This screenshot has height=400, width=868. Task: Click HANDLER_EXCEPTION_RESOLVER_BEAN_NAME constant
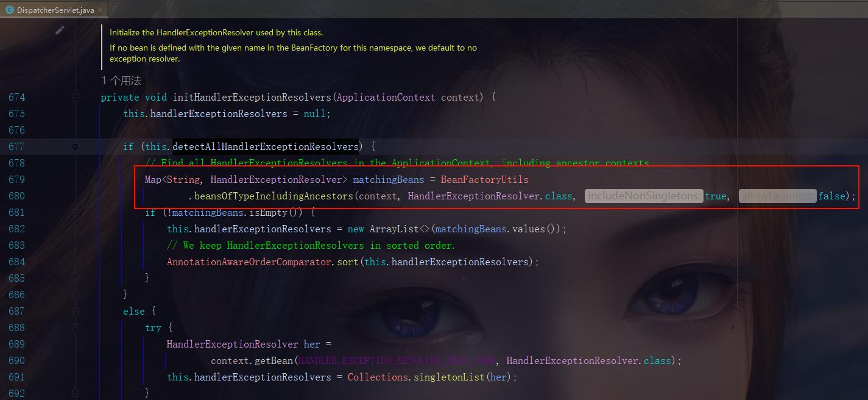tap(397, 360)
